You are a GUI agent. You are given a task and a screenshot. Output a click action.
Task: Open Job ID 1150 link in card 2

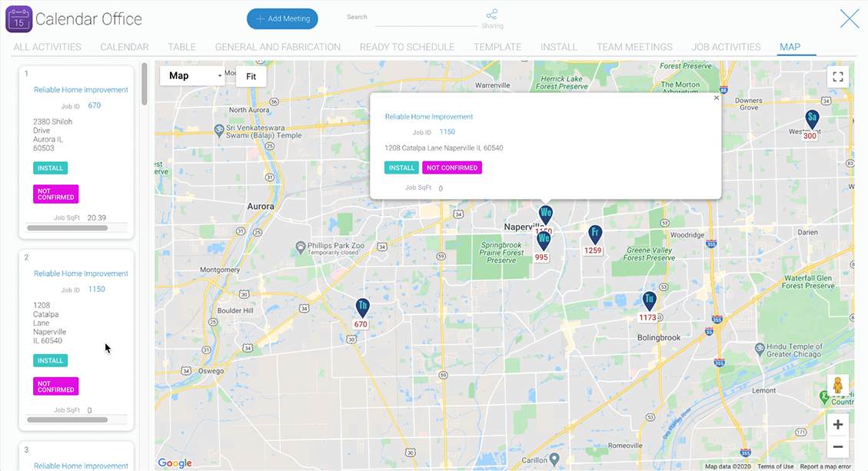tap(97, 289)
